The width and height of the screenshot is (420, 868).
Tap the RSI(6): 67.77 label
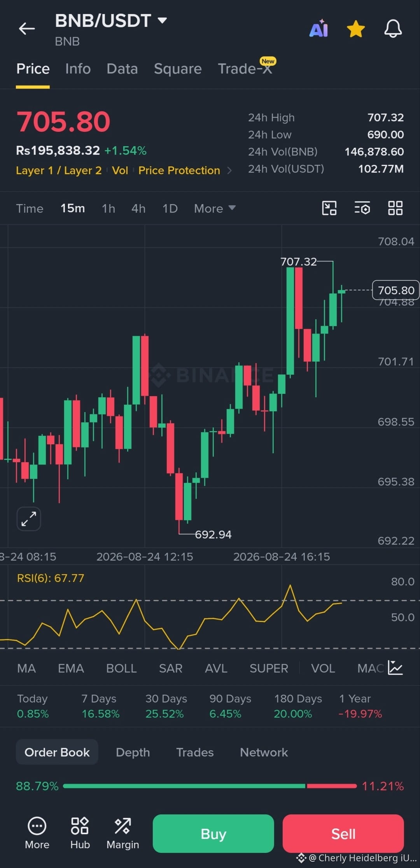tap(51, 578)
